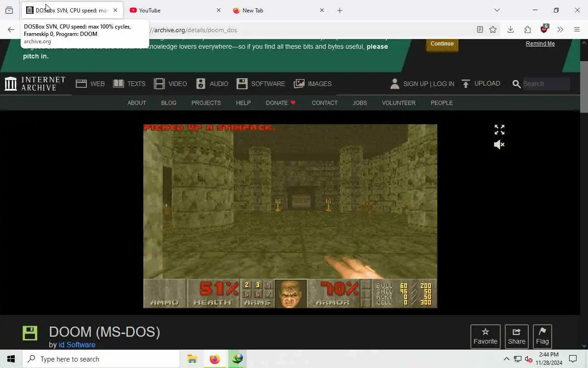
Task: Click the Firefox taskbar icon
Action: 215,359
